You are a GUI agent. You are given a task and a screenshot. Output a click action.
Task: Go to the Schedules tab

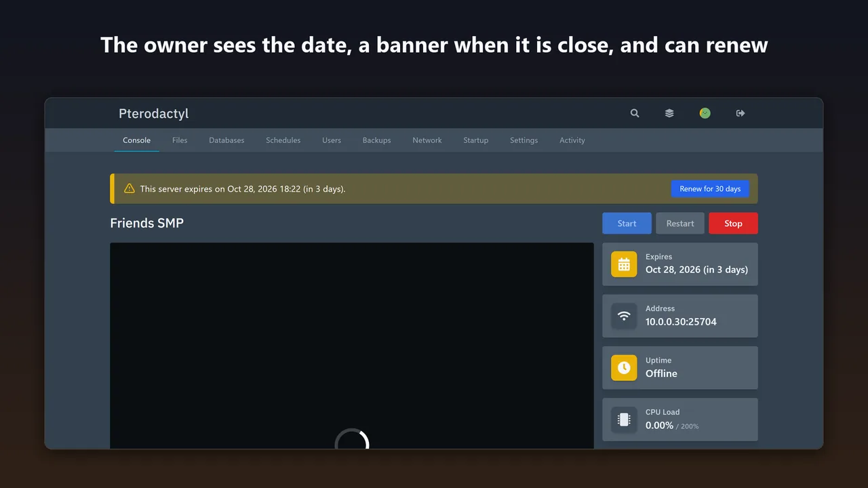pyautogui.click(x=283, y=140)
